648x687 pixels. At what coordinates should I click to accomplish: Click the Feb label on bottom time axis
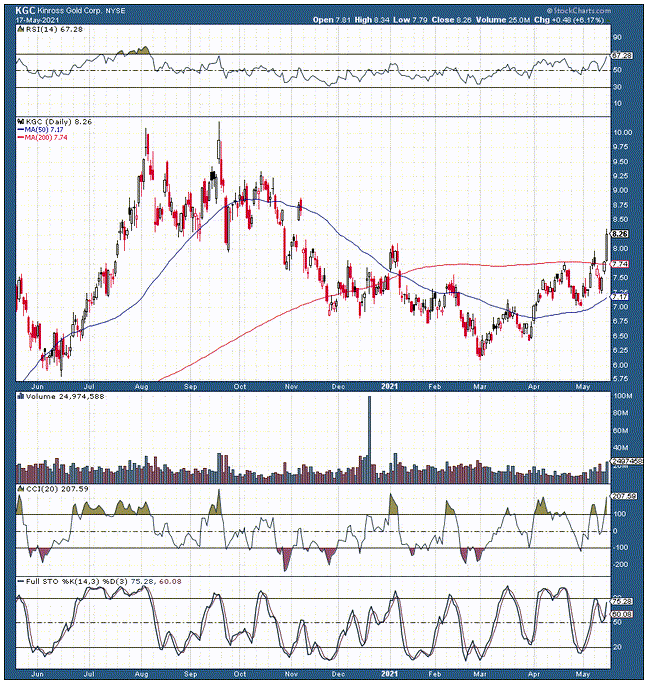(434, 674)
